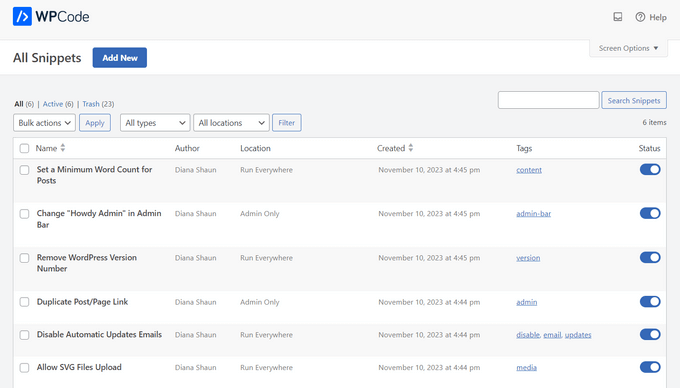The height and width of the screenshot is (388, 680).
Task: Open the content tag link
Action: pos(529,170)
